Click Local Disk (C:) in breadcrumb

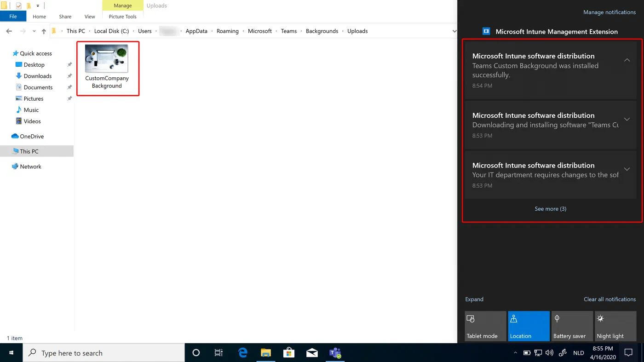point(111,31)
